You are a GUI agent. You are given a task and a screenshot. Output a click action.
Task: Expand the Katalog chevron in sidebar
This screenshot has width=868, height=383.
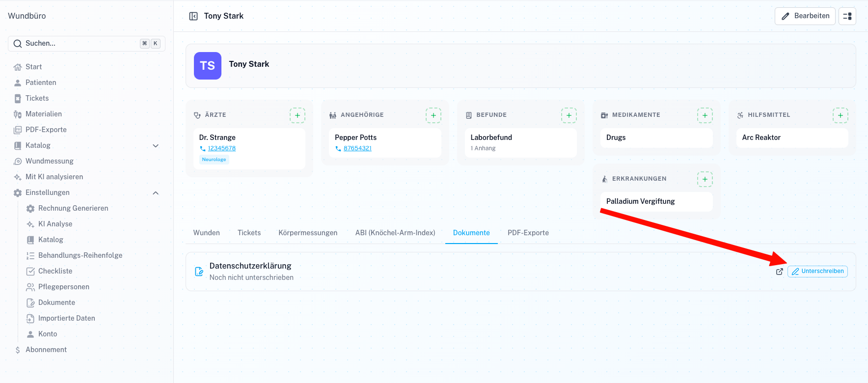coord(156,146)
